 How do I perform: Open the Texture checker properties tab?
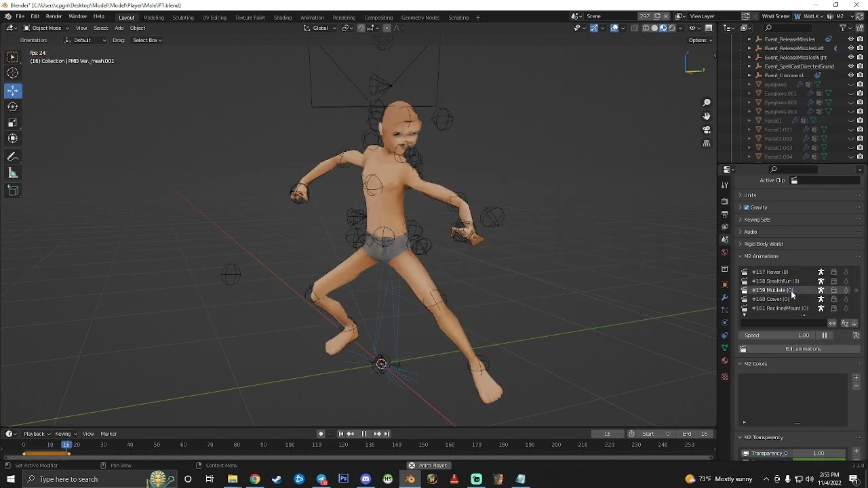pos(725,377)
